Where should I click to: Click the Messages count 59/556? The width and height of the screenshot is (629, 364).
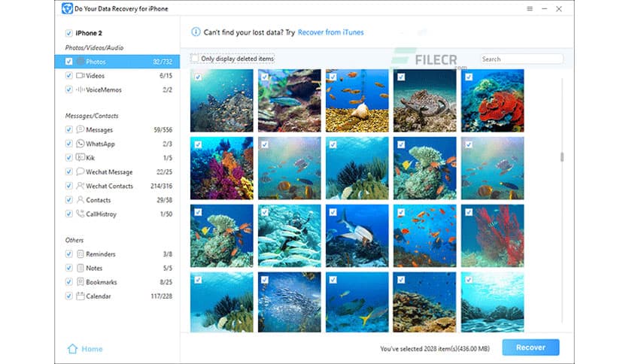pyautogui.click(x=163, y=129)
